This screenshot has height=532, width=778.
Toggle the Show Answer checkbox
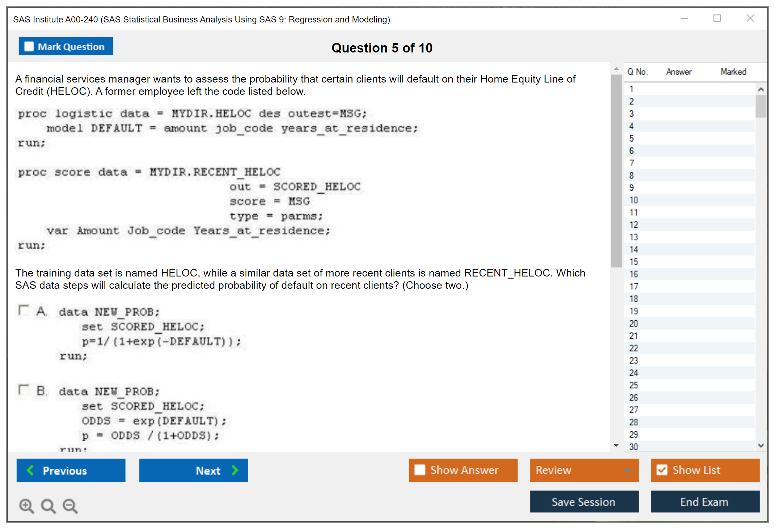click(x=420, y=470)
